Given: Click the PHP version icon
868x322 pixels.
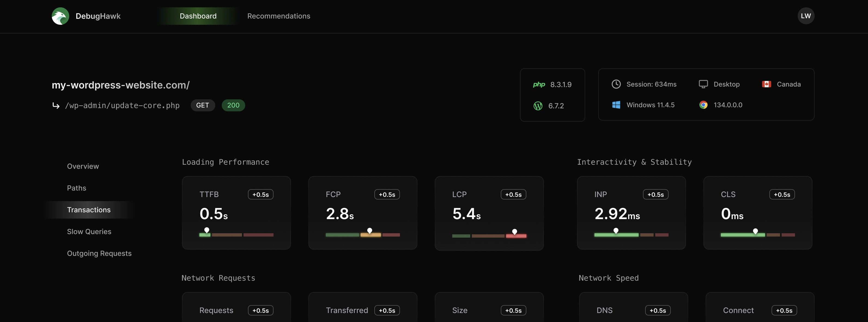Looking at the screenshot, I should [539, 85].
